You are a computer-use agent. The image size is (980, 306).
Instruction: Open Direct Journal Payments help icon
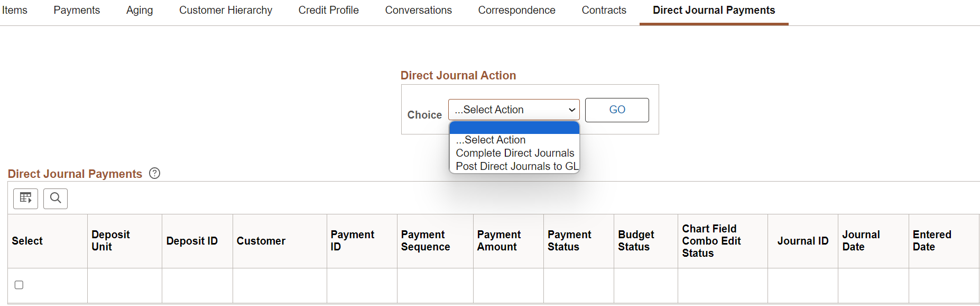[x=154, y=173]
